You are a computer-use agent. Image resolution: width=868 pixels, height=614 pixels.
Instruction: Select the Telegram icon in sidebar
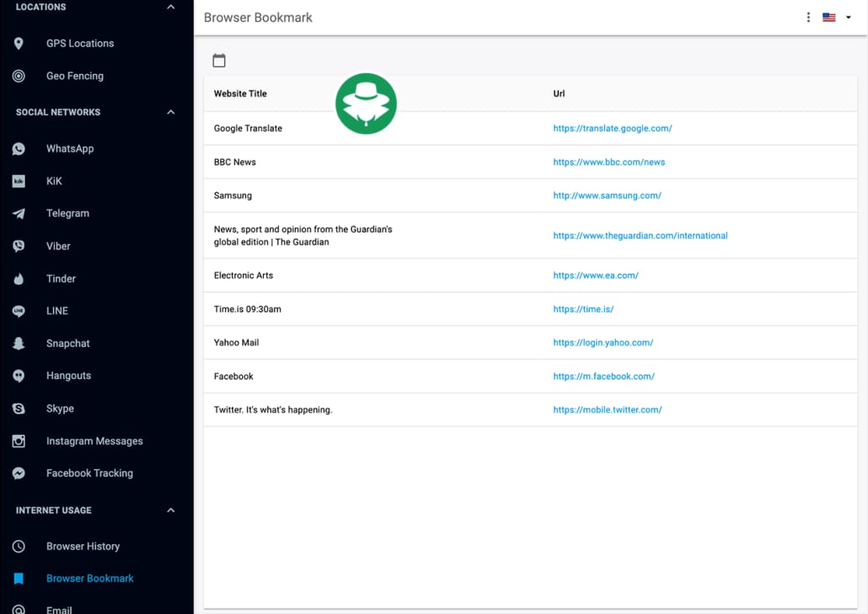tap(18, 213)
